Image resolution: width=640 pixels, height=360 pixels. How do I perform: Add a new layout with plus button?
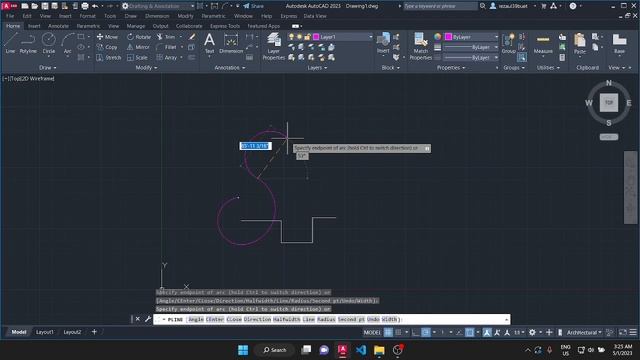[x=94, y=332]
